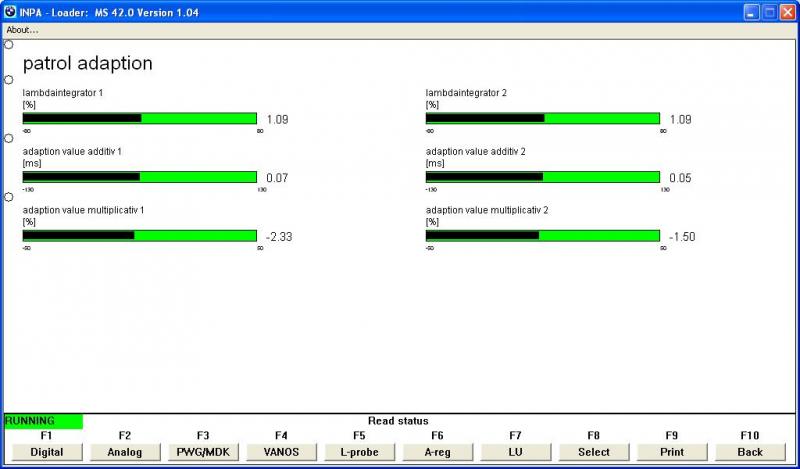
Task: Click the adaption value multiplicativ 2 bar
Action: [x=543, y=236]
